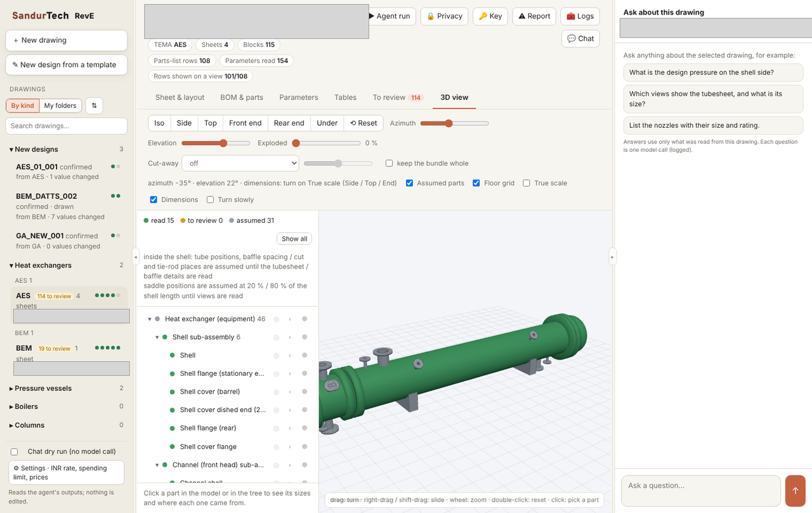Click Show all in the parts legend

click(294, 239)
